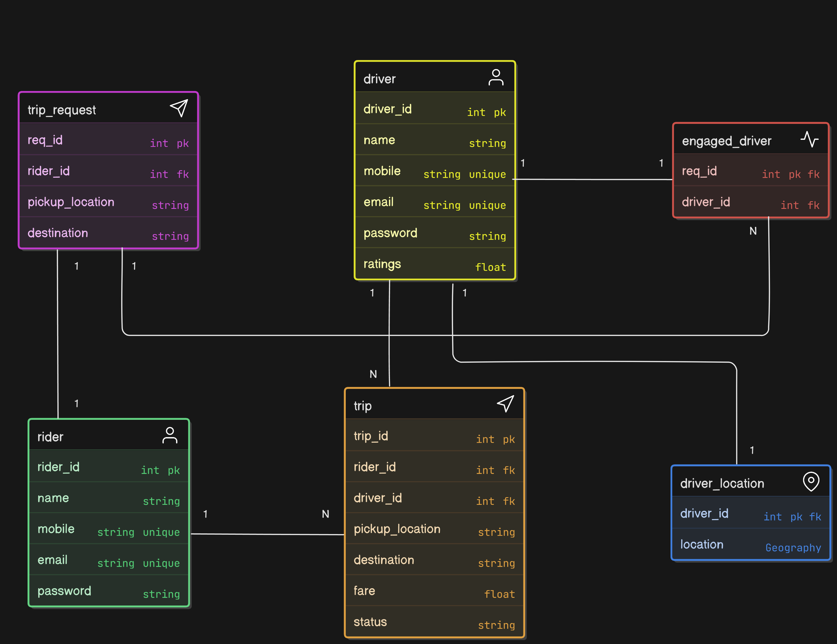Click Geography type in driver_location
The image size is (837, 644).
[x=793, y=548]
